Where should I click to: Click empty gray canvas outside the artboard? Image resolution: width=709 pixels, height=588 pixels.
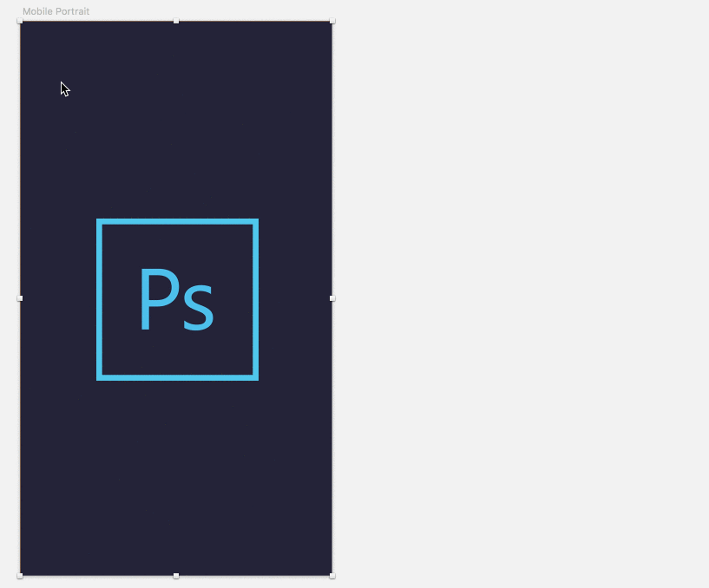520,294
